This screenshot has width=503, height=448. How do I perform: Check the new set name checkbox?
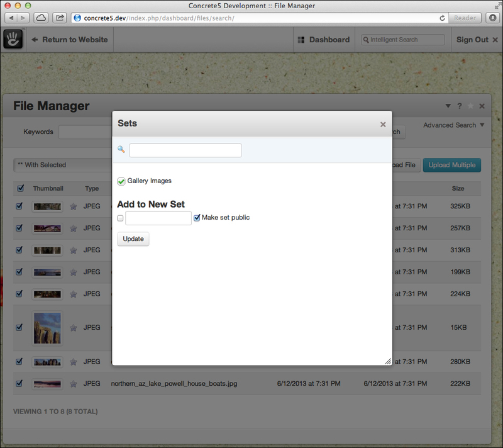(120, 218)
